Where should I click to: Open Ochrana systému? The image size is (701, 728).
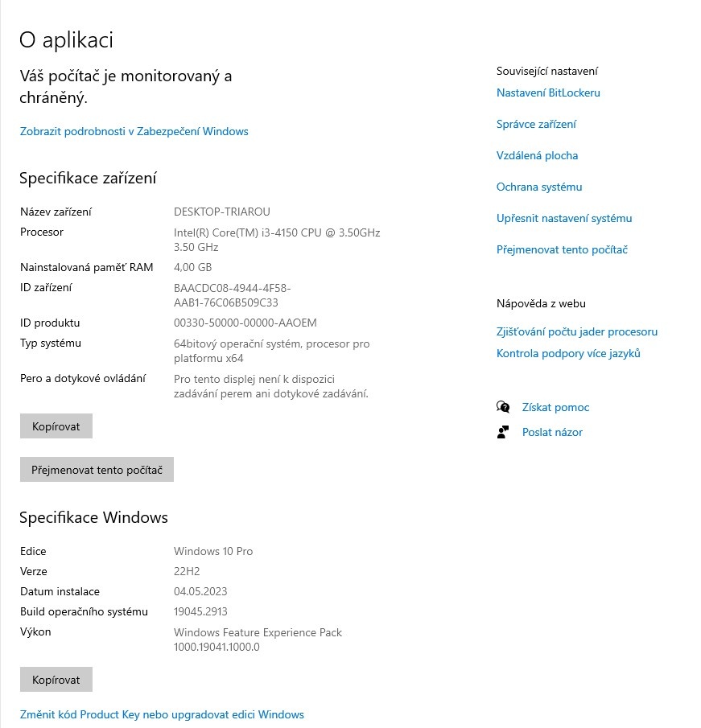(x=539, y=187)
